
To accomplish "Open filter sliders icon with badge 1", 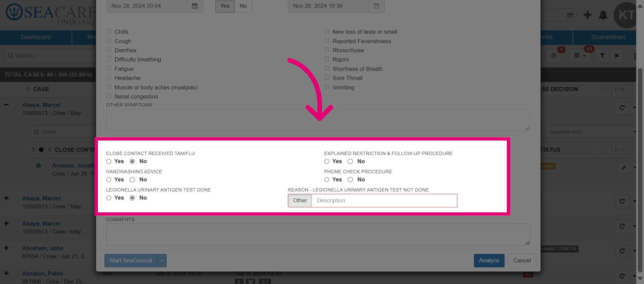I will 553,56.
